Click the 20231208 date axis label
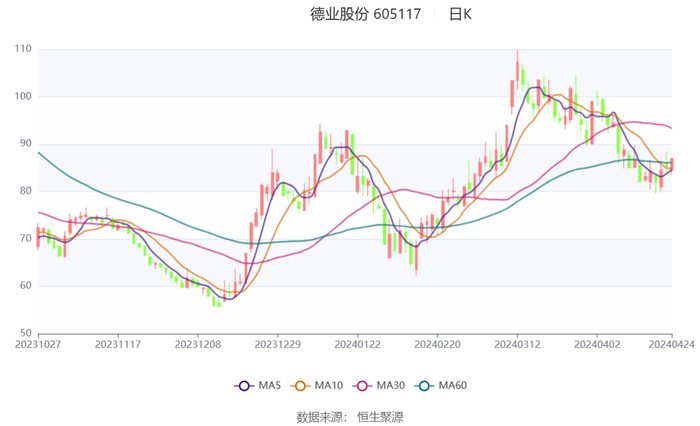 197,344
